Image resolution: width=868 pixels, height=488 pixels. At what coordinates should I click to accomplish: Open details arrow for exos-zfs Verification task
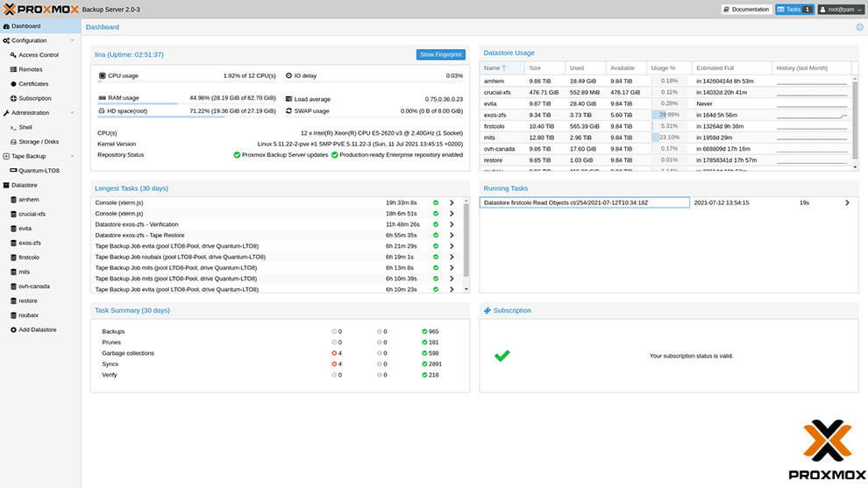(452, 224)
